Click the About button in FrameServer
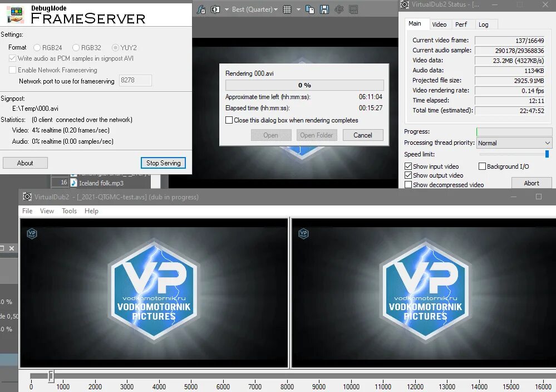 (25, 163)
